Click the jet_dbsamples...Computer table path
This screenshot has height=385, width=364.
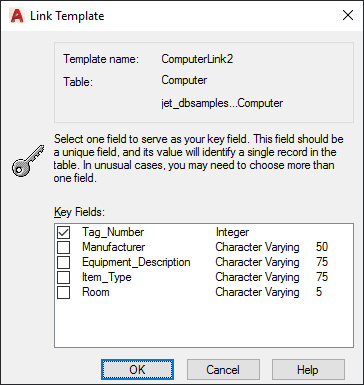click(x=222, y=103)
